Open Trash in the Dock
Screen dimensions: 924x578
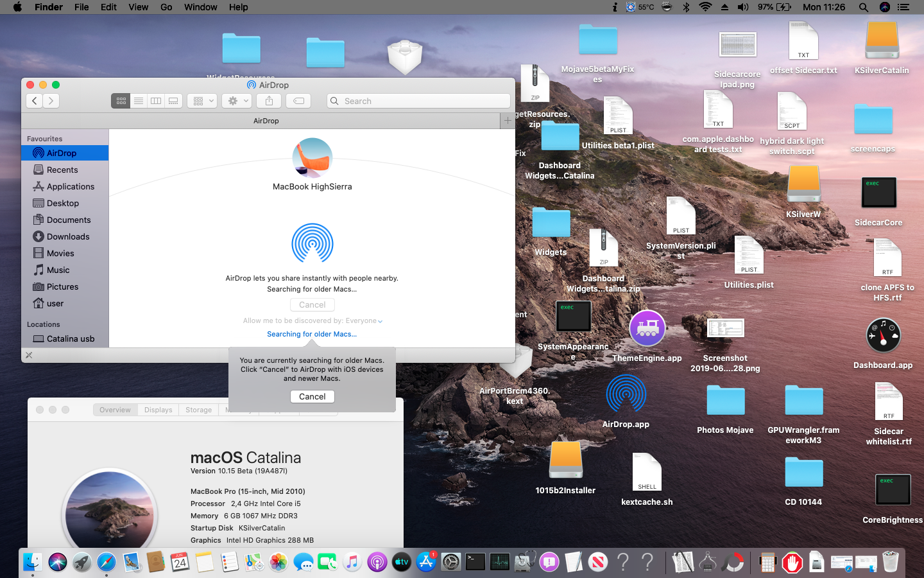pos(891,563)
